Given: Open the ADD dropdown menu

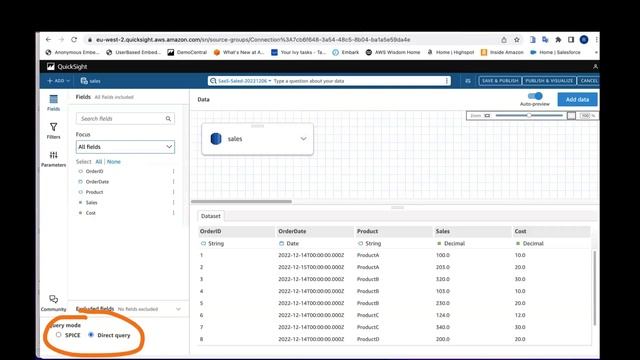Looking at the screenshot, I should point(59,81).
